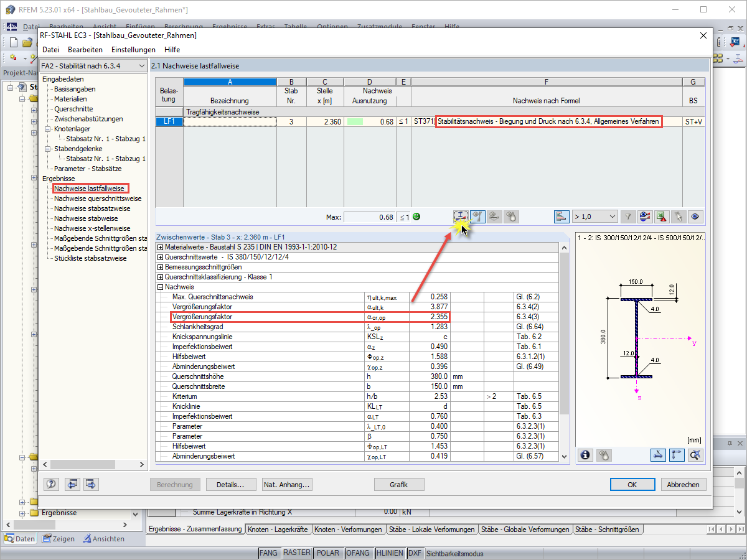Select Querschnitte in tree
Screen dimensions: 747x560
pyautogui.click(x=72, y=109)
